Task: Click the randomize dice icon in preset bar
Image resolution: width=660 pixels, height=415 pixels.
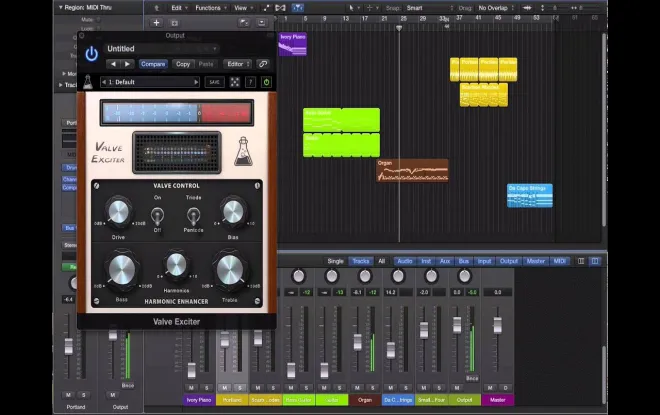Action: (x=235, y=82)
